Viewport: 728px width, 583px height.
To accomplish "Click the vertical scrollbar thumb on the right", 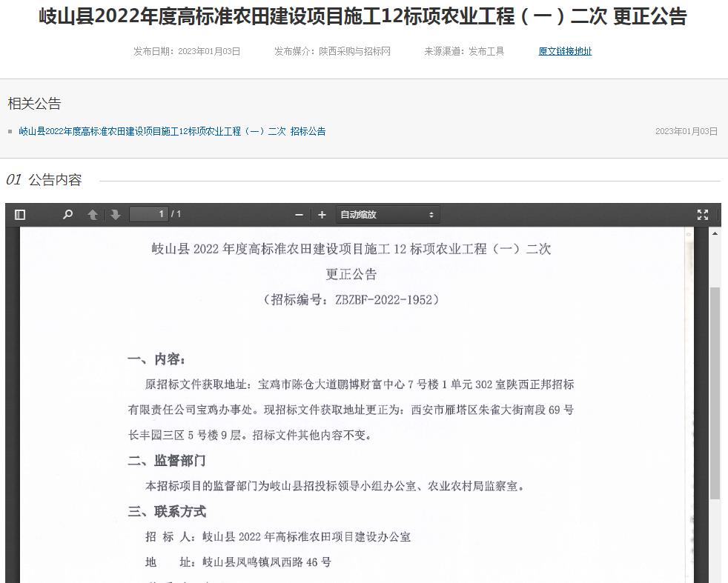I will (715, 393).
